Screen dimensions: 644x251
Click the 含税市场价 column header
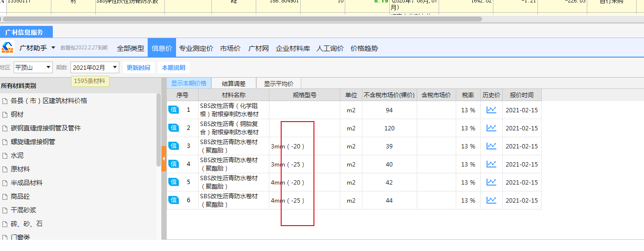(436, 95)
